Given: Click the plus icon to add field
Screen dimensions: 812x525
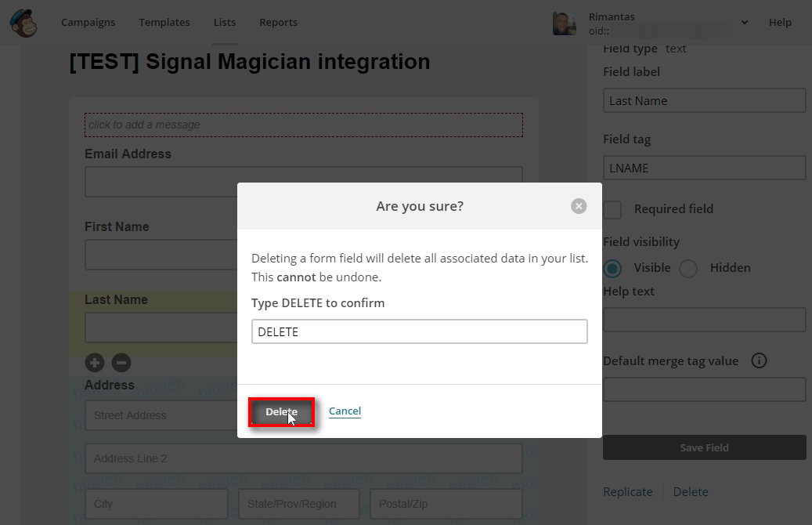Looking at the screenshot, I should pyautogui.click(x=95, y=363).
